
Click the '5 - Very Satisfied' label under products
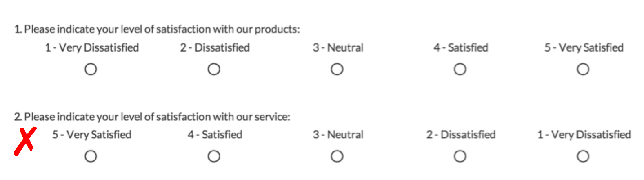tap(584, 48)
